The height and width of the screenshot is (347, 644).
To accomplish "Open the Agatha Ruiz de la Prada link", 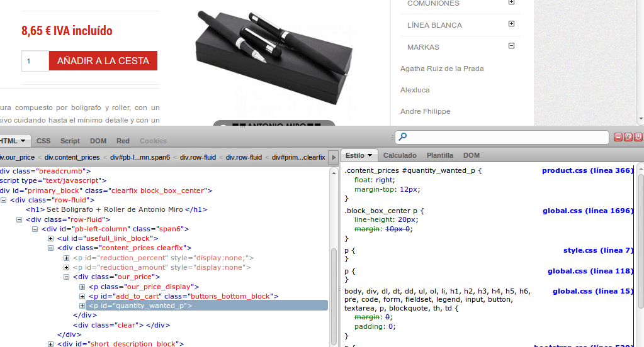I will pos(442,69).
